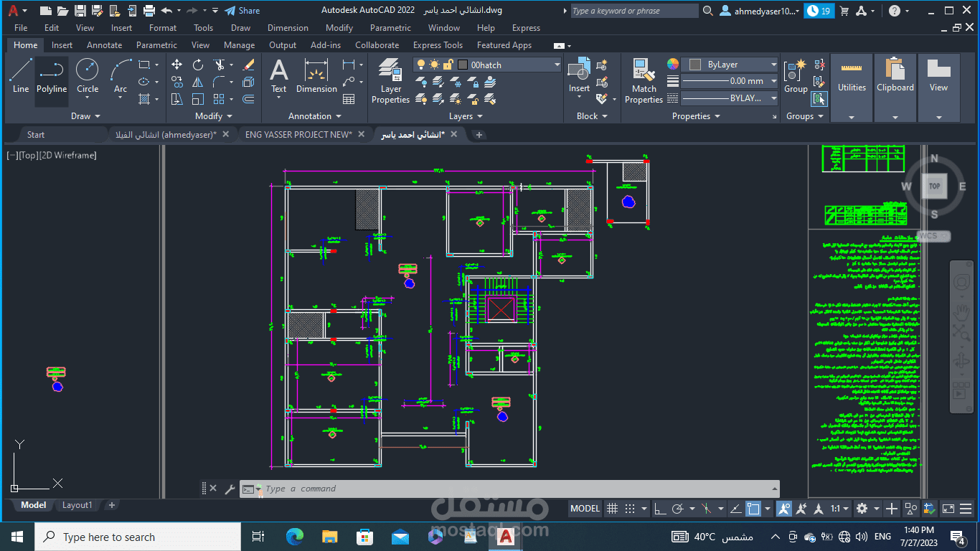Image resolution: width=980 pixels, height=551 pixels.
Task: Click the Share button
Action: (x=242, y=11)
